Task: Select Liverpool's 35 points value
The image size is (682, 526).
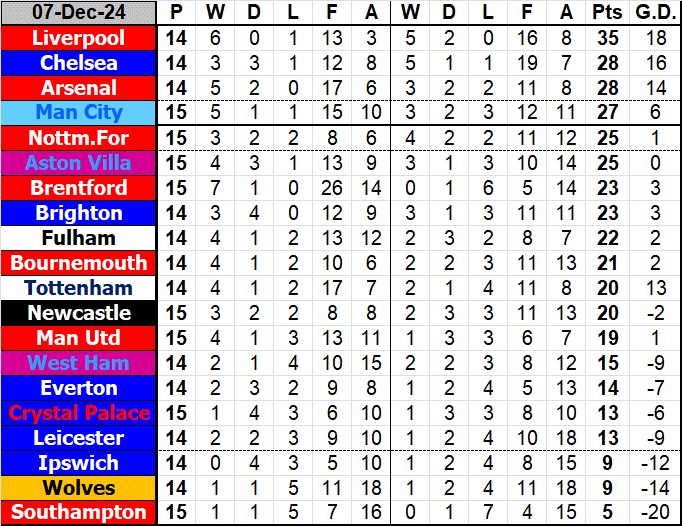Action: click(x=604, y=38)
